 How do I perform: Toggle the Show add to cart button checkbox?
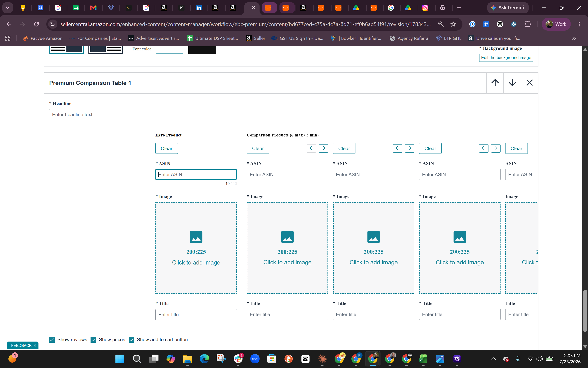click(x=131, y=340)
